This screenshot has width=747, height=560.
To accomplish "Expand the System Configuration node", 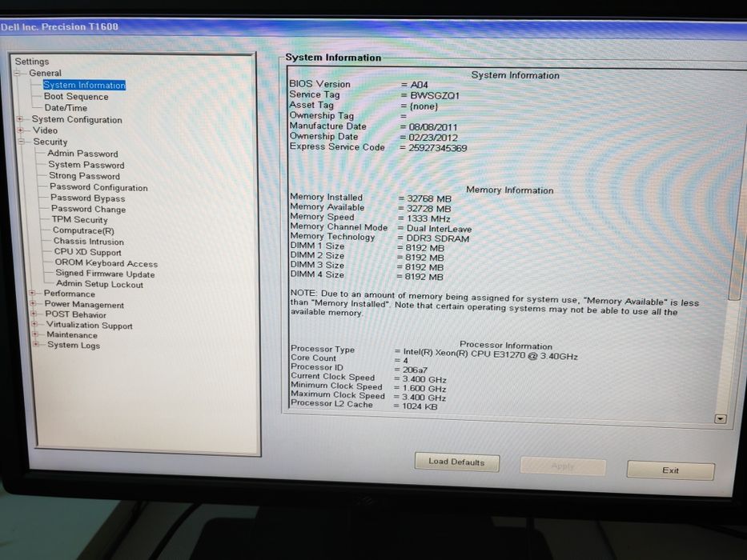I will [20, 119].
